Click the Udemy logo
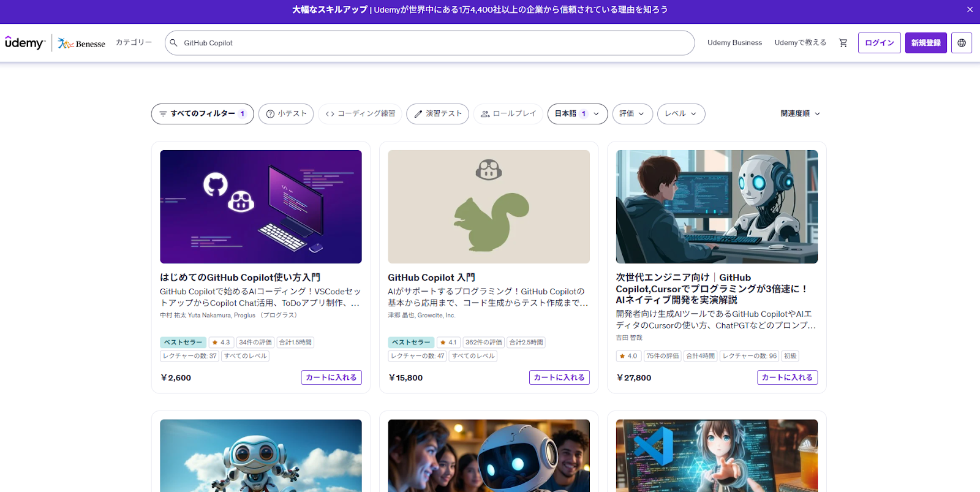The image size is (980, 492). point(24,43)
